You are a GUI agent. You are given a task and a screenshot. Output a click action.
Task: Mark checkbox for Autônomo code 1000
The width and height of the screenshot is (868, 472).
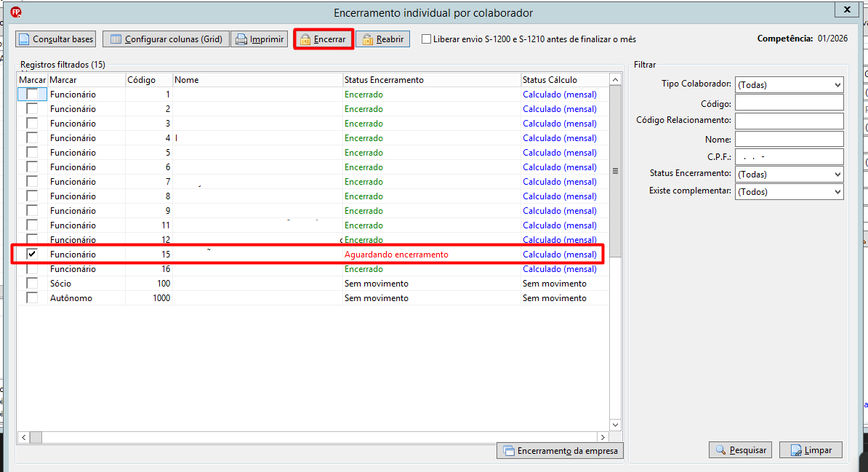32,298
